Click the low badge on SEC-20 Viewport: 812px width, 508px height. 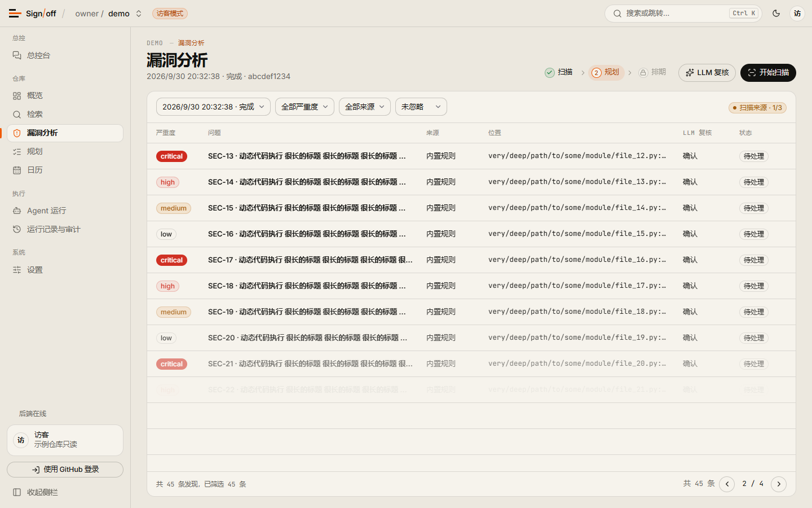[166, 338]
